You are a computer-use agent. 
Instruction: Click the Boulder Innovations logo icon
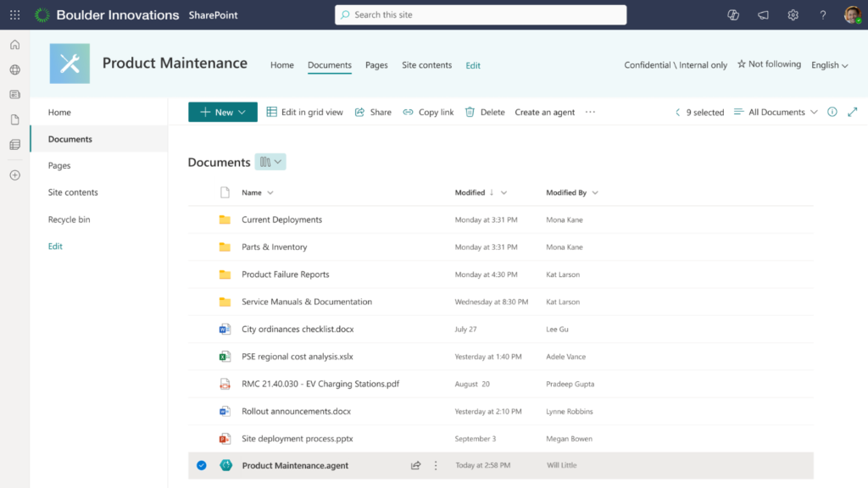pyautogui.click(x=42, y=15)
